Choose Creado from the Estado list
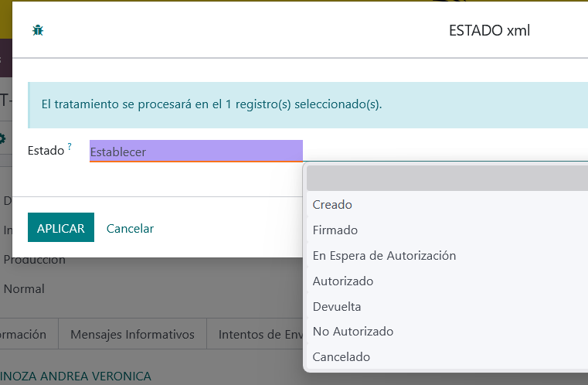 332,205
